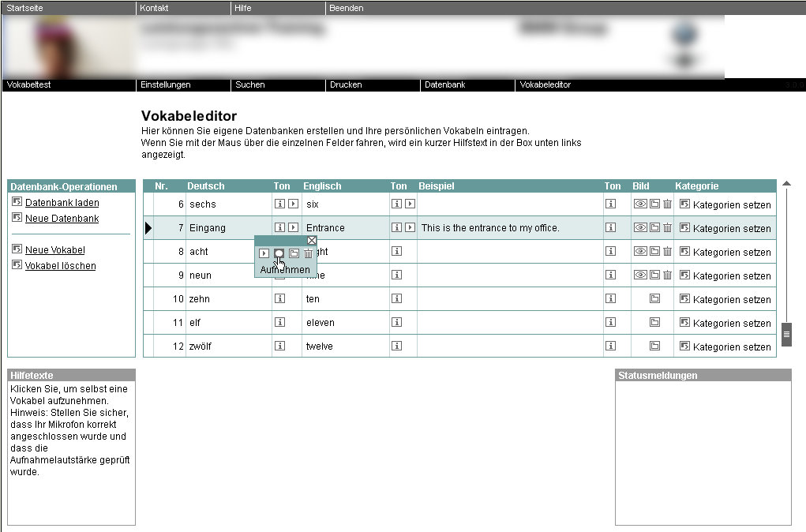Click the trash icon in the sound popup
The width and height of the screenshot is (806, 532).
point(308,253)
